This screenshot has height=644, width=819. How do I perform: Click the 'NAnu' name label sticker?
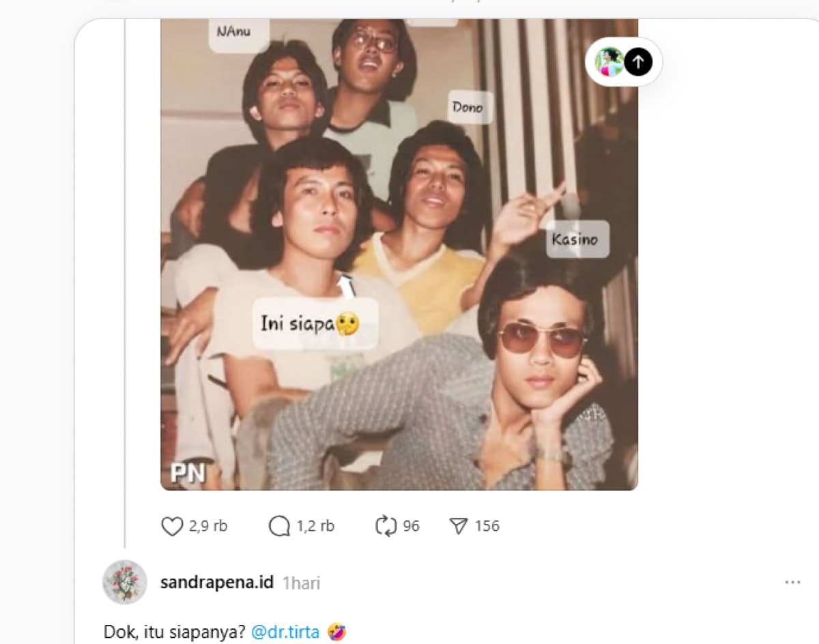(x=235, y=31)
